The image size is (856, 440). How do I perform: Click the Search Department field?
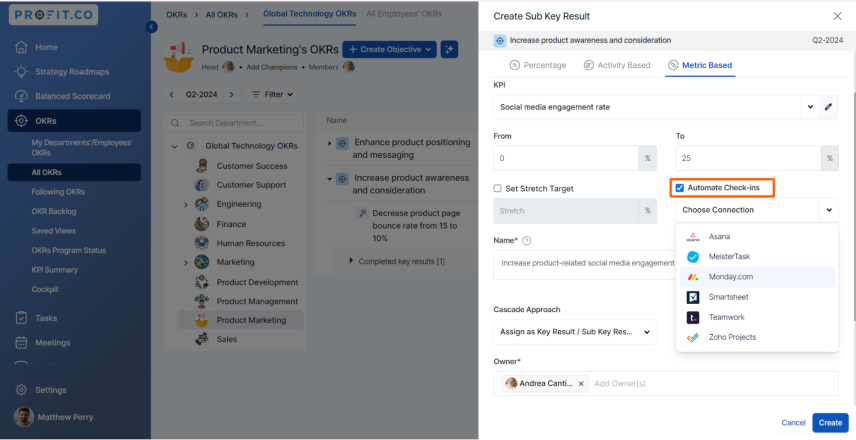click(235, 123)
